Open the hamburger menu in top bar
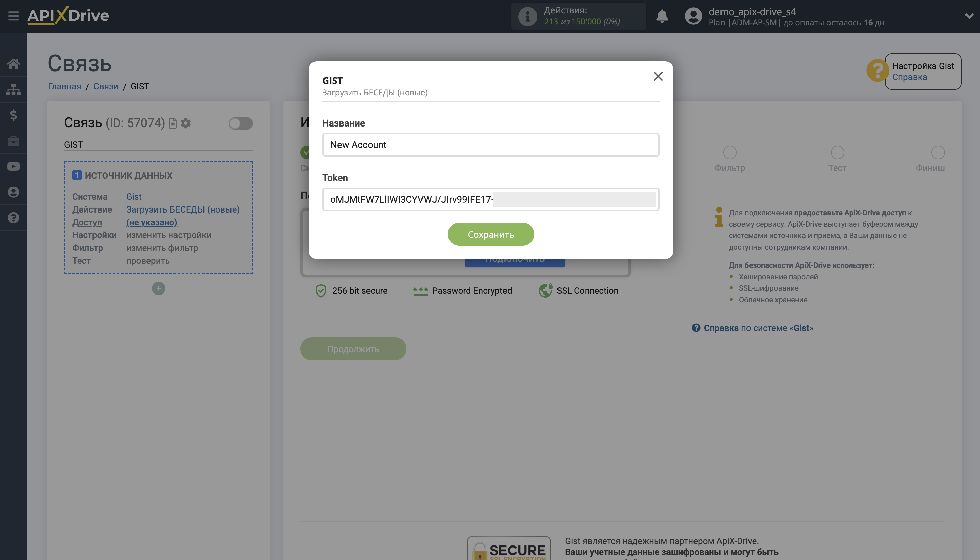Viewport: 980px width, 560px height. click(x=13, y=16)
